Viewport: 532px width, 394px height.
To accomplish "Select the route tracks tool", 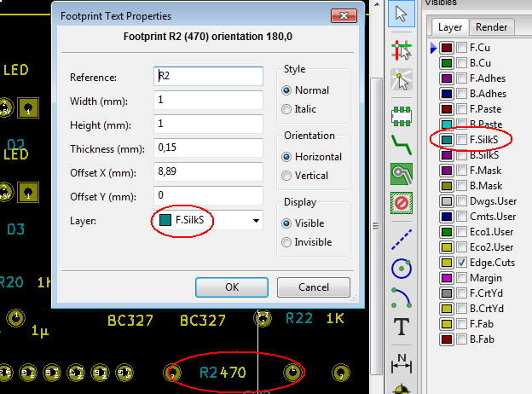I will click(x=402, y=145).
